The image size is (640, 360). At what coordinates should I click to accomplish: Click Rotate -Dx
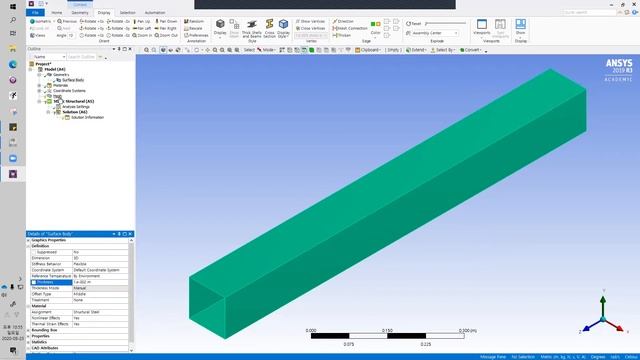[x=118, y=21]
